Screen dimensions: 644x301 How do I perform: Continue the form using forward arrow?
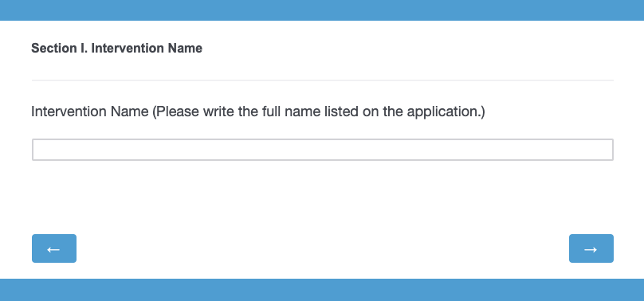click(x=591, y=248)
